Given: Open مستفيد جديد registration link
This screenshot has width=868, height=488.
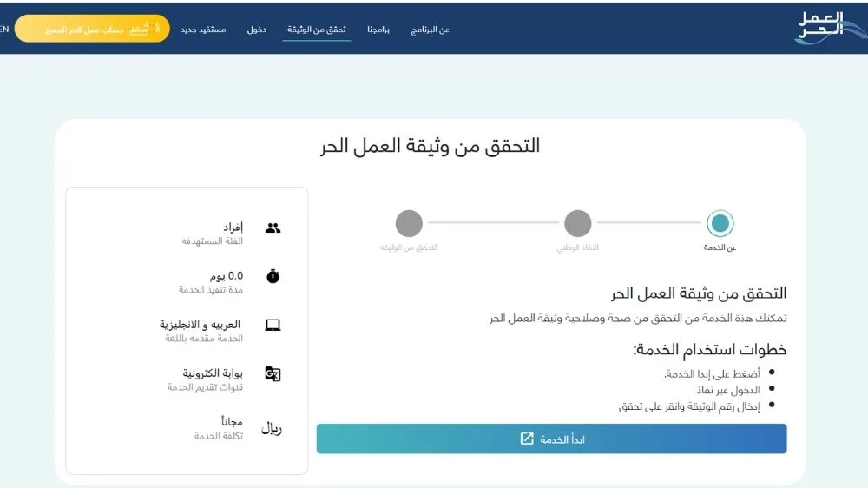Looking at the screenshot, I should (203, 30).
